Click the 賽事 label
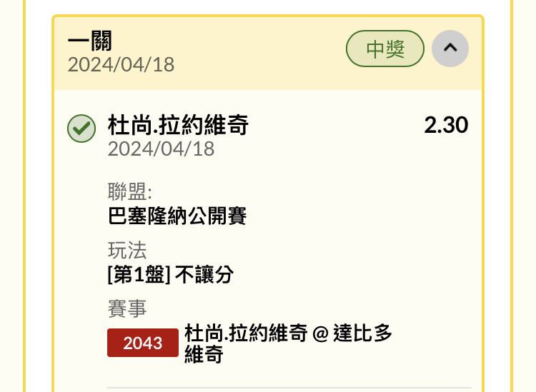Image resolution: width=536 pixels, height=392 pixels. click(127, 308)
